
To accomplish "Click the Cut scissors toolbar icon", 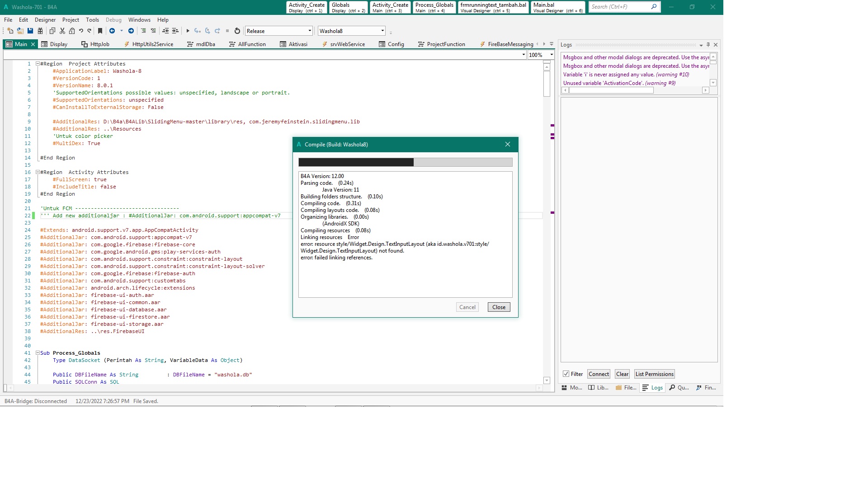I will pyautogui.click(x=62, y=31).
